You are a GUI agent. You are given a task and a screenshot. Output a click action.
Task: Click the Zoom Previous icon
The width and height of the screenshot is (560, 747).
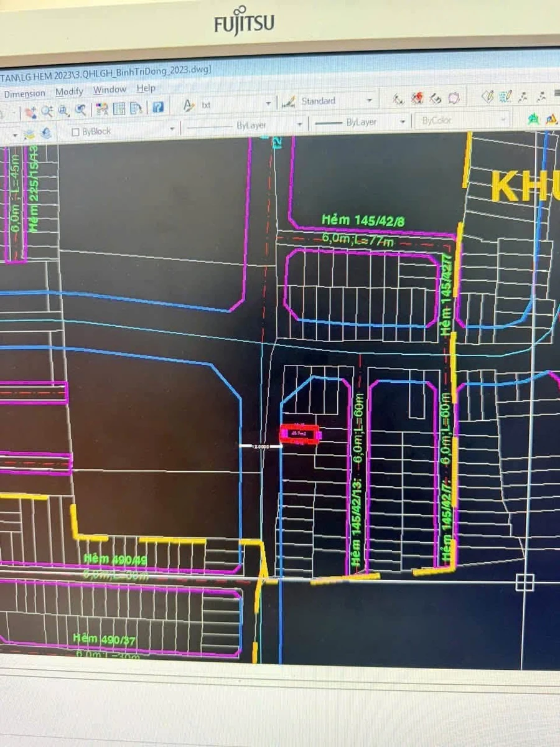point(80,110)
